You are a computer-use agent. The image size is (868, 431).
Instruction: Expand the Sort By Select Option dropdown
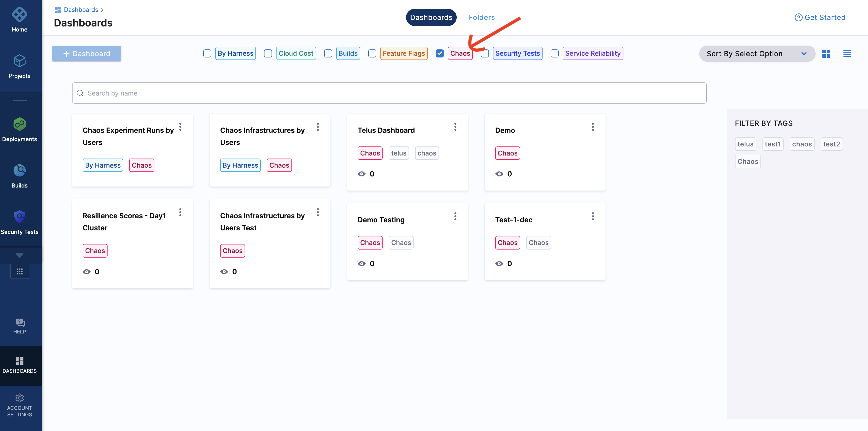[x=756, y=53]
